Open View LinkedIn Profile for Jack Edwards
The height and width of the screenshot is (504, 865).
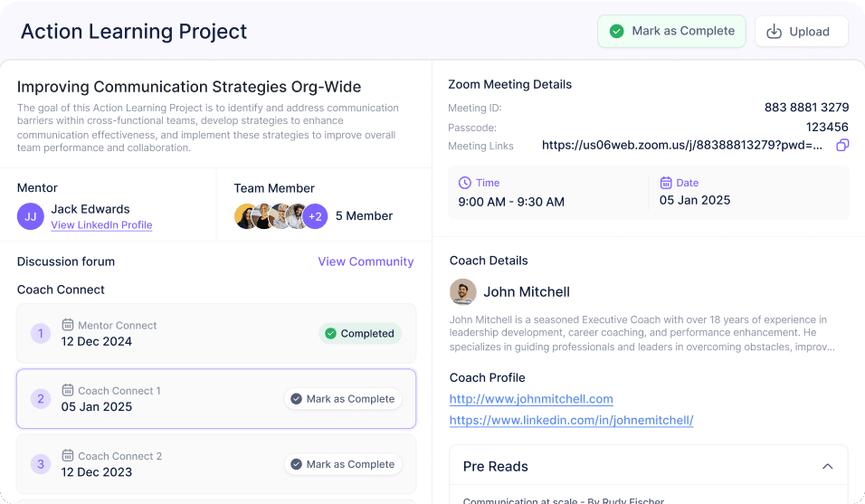pos(101,225)
